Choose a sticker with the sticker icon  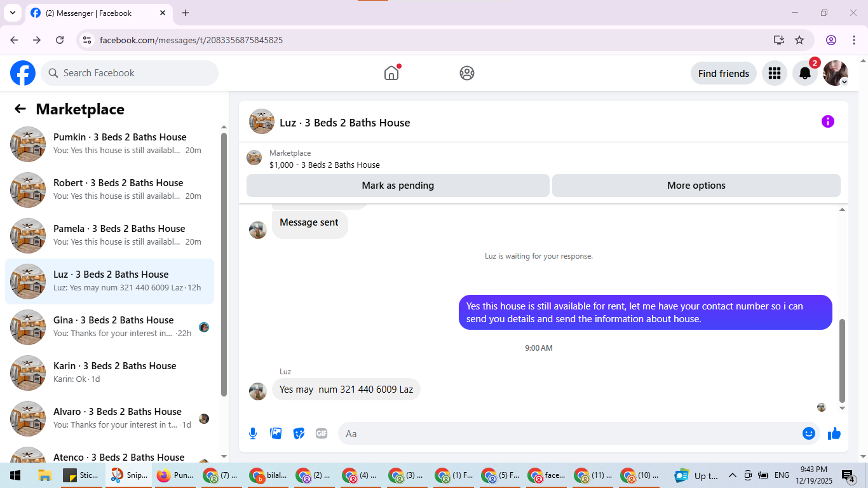click(299, 433)
